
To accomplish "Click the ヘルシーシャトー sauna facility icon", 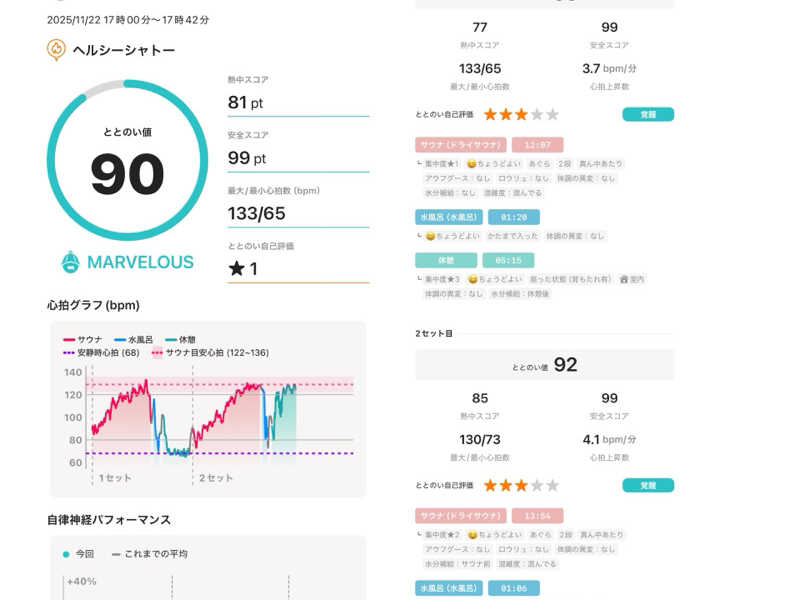I will 57,49.
